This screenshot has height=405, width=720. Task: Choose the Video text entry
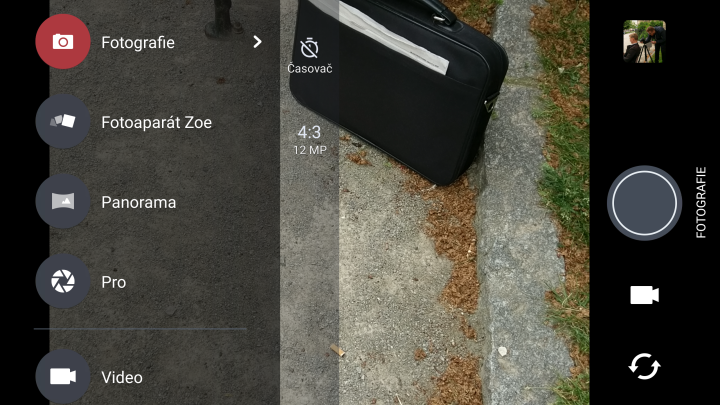[122, 377]
